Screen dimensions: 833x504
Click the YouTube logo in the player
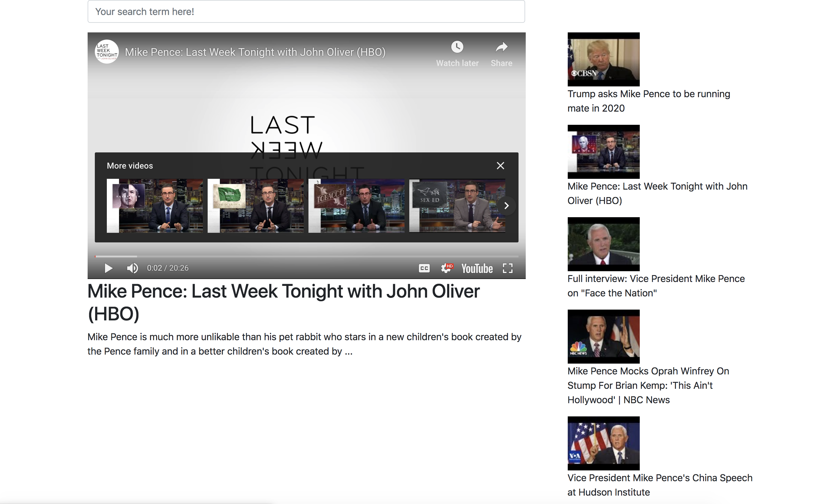tap(477, 268)
